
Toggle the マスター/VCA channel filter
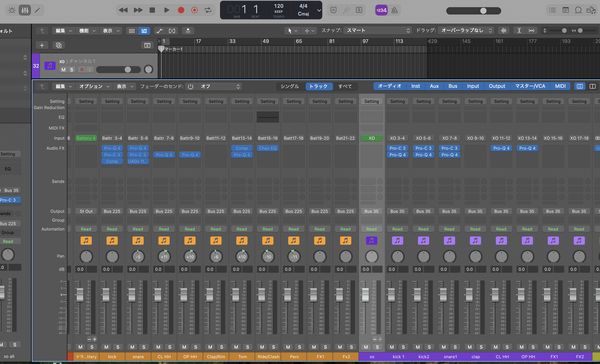coord(530,86)
